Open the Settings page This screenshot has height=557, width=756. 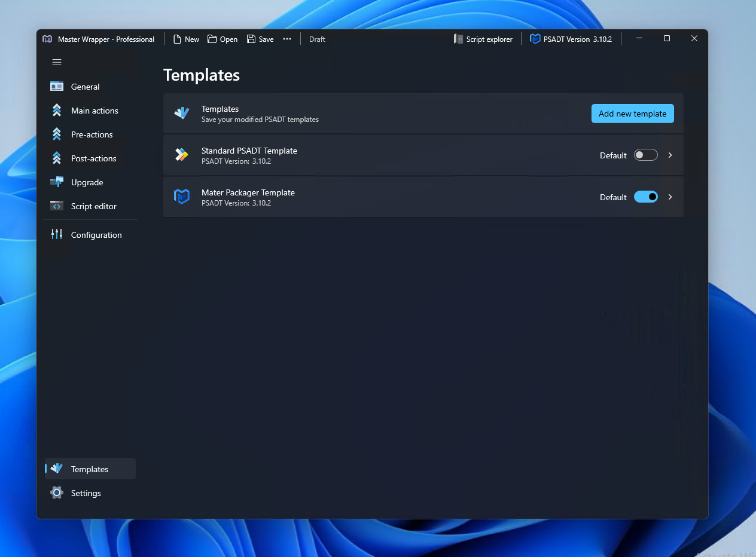coord(90,493)
